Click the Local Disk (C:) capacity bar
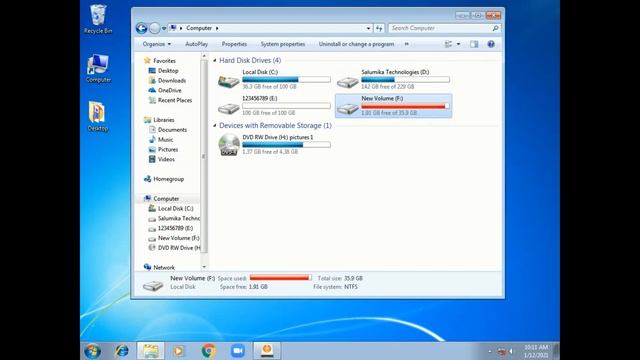 point(286,80)
